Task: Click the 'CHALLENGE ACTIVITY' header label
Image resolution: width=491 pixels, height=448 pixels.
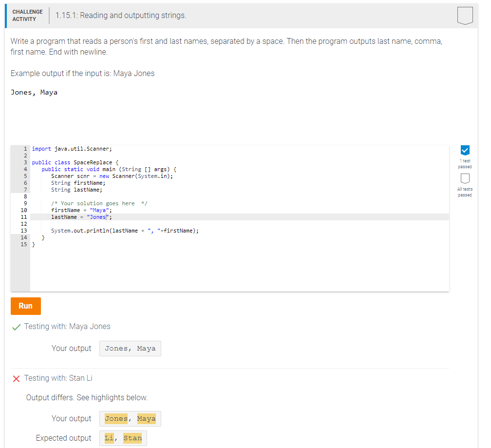Action: (x=28, y=15)
